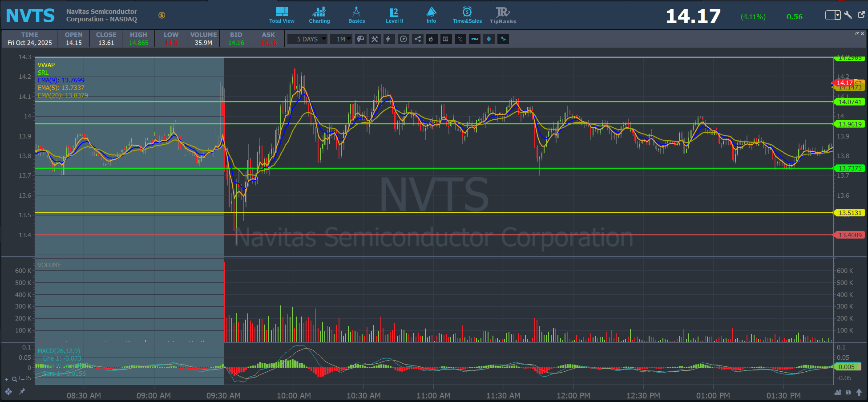Select the EMA(9) indicator label
This screenshot has height=402, width=868.
[x=61, y=80]
